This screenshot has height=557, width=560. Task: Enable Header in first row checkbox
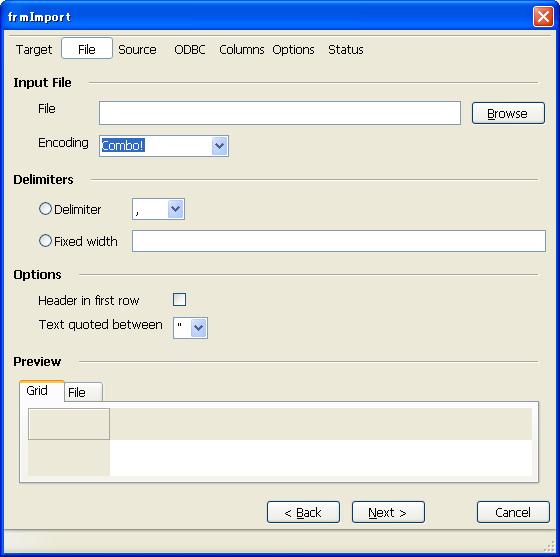pos(179,300)
